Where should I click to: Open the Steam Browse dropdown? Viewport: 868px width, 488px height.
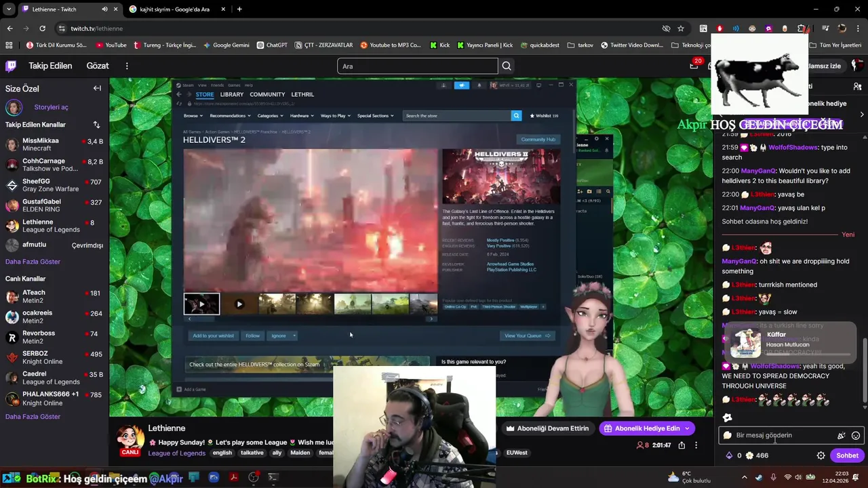193,116
